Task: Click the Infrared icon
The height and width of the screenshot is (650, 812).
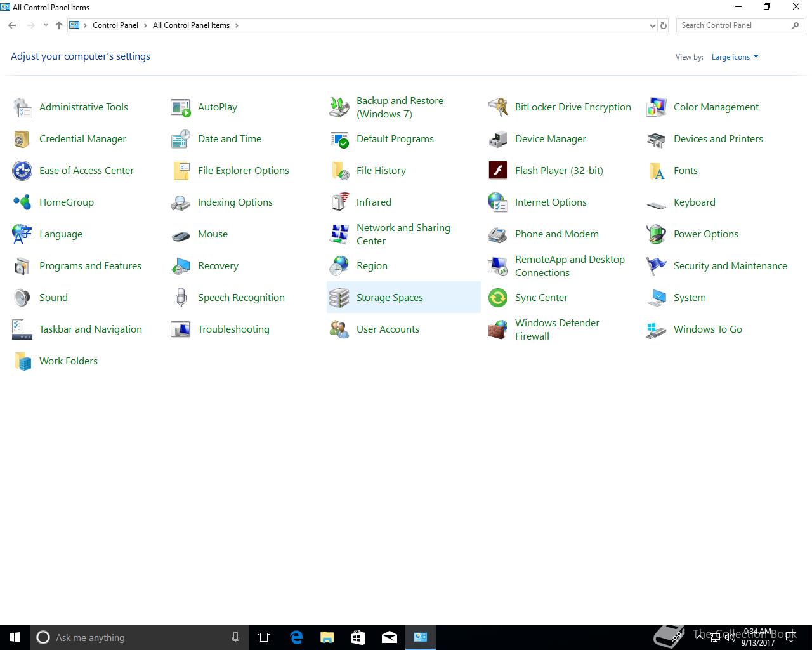Action: 339,202
